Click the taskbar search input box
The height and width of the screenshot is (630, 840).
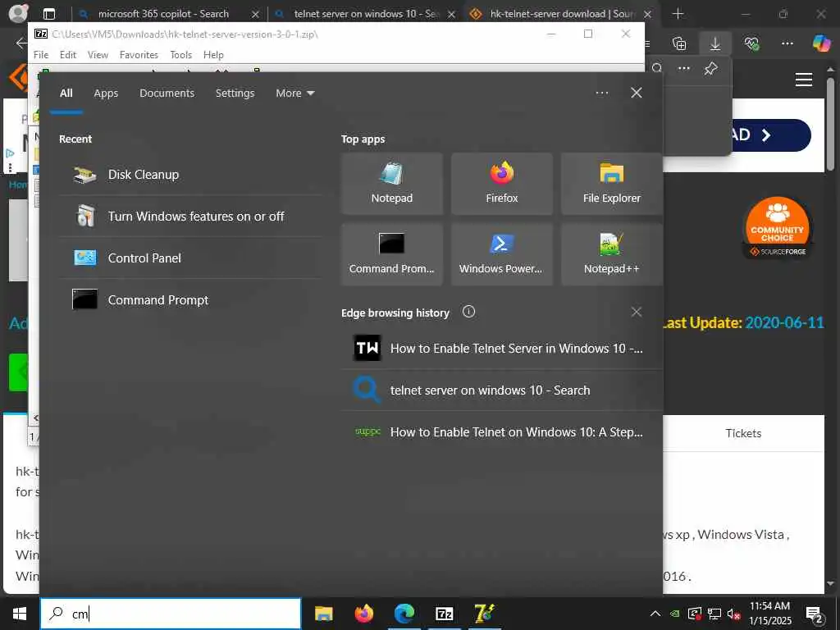(171, 614)
